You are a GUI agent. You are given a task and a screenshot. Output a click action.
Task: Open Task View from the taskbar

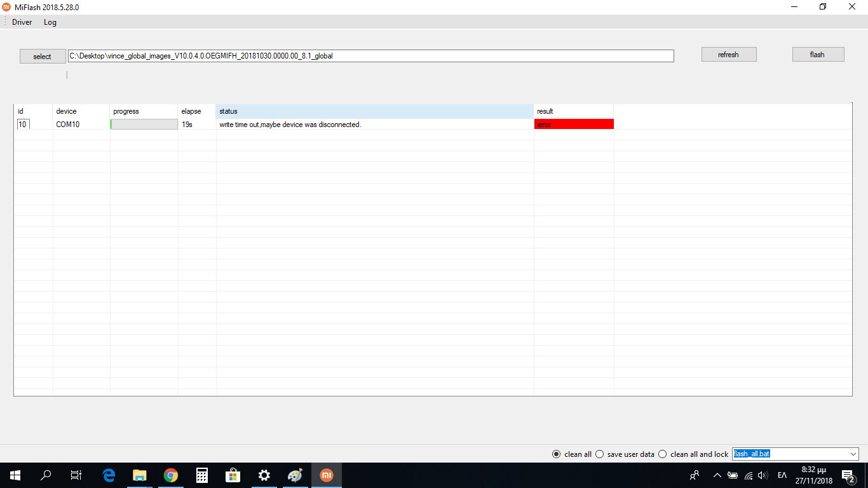point(76,475)
